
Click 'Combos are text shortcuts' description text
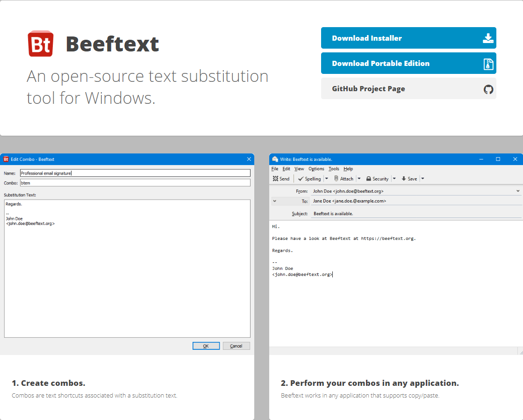point(94,396)
